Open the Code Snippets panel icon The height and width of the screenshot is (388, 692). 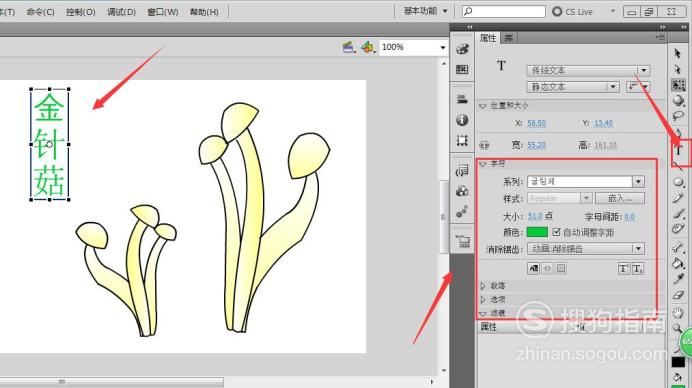(462, 170)
